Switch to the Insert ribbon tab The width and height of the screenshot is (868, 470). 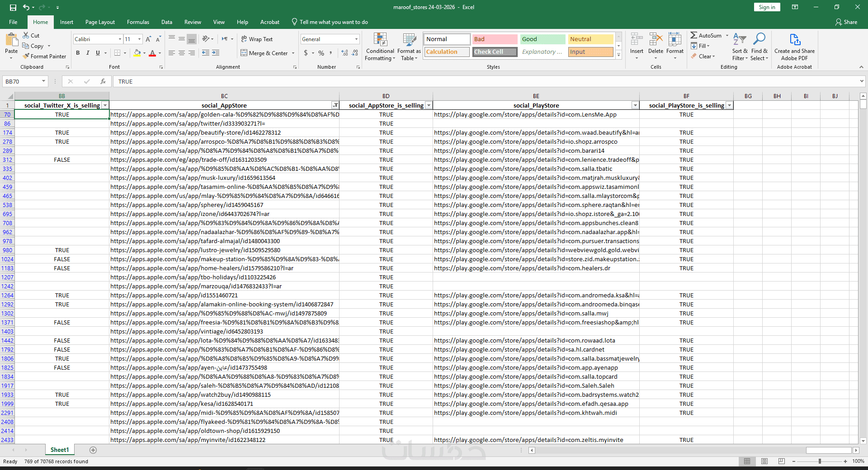click(66, 22)
